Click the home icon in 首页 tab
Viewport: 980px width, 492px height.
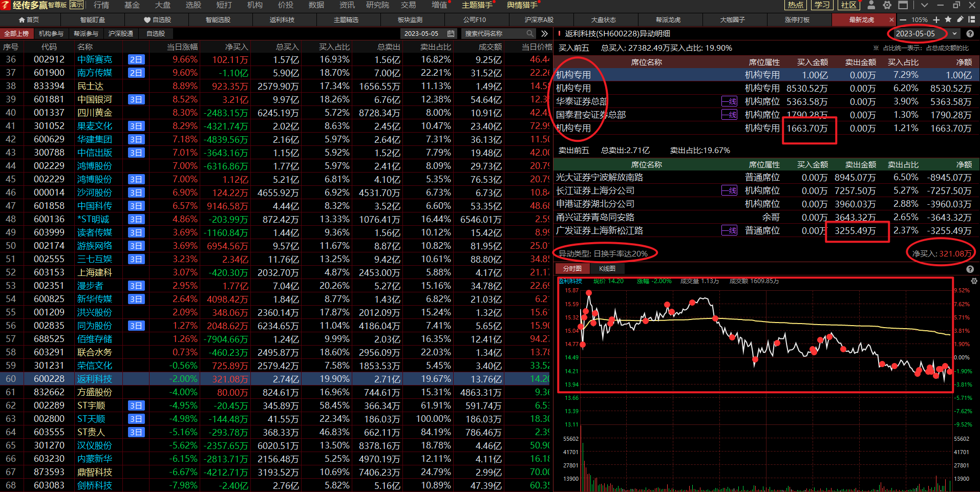(x=22, y=19)
